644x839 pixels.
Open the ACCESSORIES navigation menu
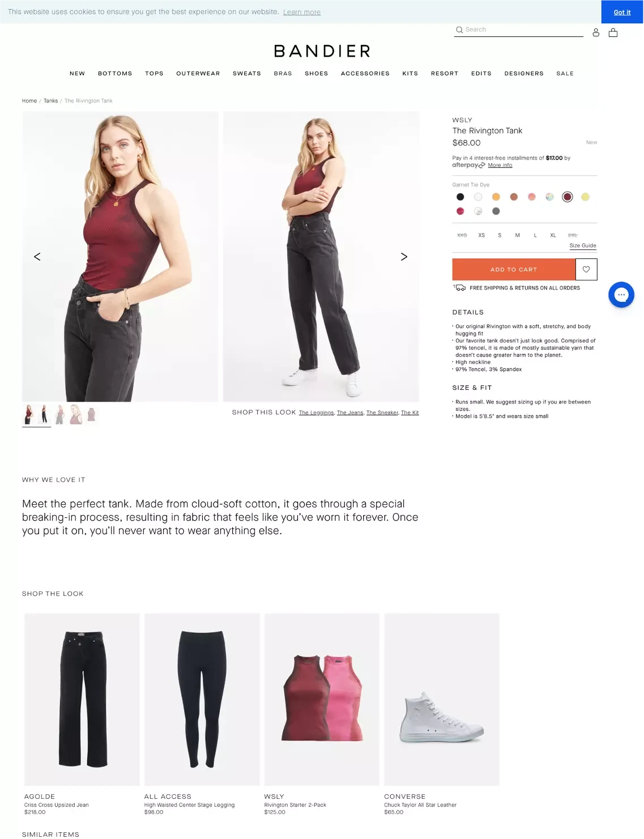click(365, 74)
